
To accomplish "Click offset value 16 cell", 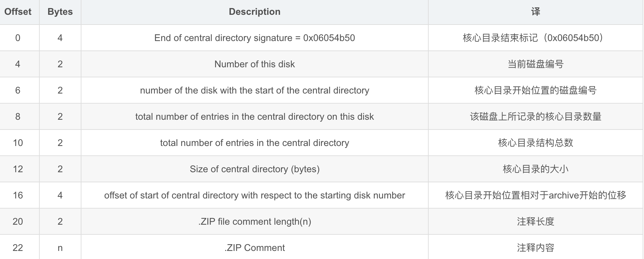I will pyautogui.click(x=18, y=195).
